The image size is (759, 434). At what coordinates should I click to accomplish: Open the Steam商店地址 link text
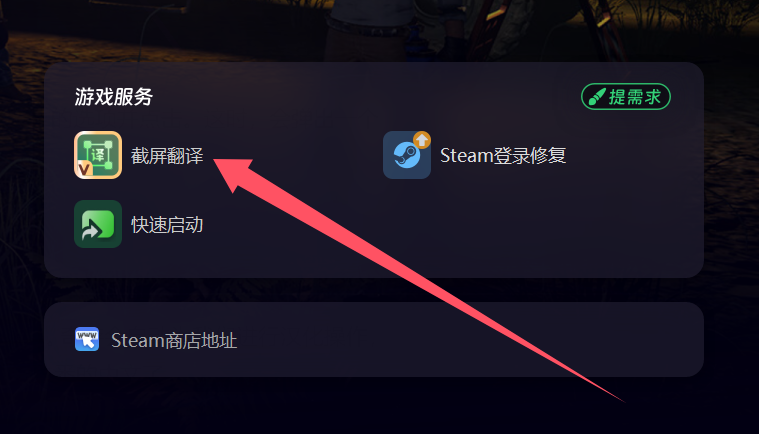[174, 341]
